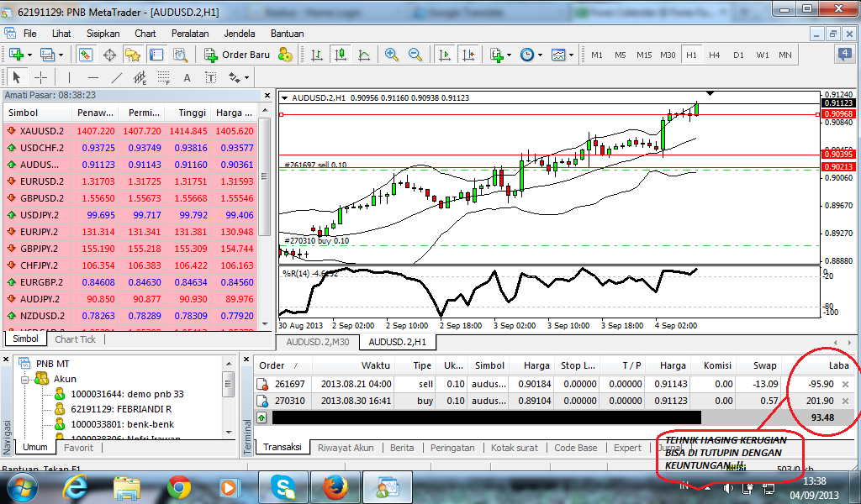Click Order Baru button
861x504 pixels.
tap(237, 55)
